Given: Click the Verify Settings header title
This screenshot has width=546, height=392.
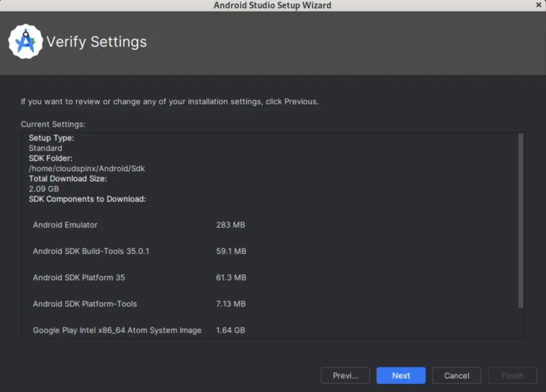Looking at the screenshot, I should point(97,42).
